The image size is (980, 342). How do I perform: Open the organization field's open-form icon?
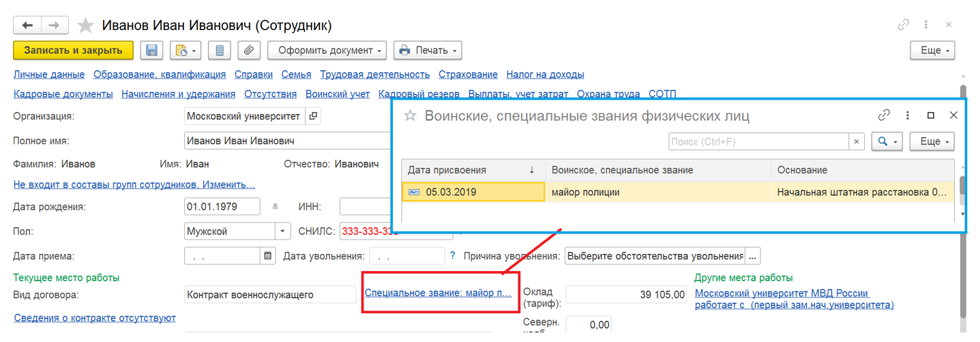[x=313, y=116]
